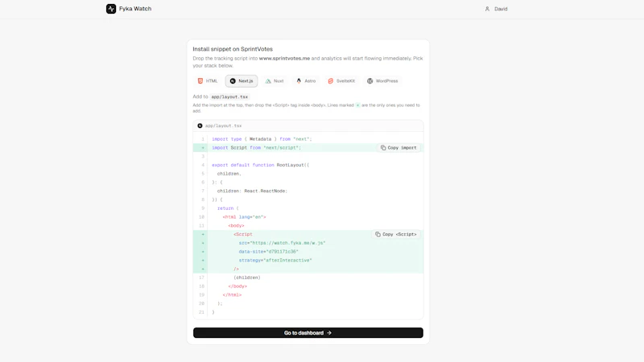
Task: Click Go to dashboard button
Action: click(308, 333)
